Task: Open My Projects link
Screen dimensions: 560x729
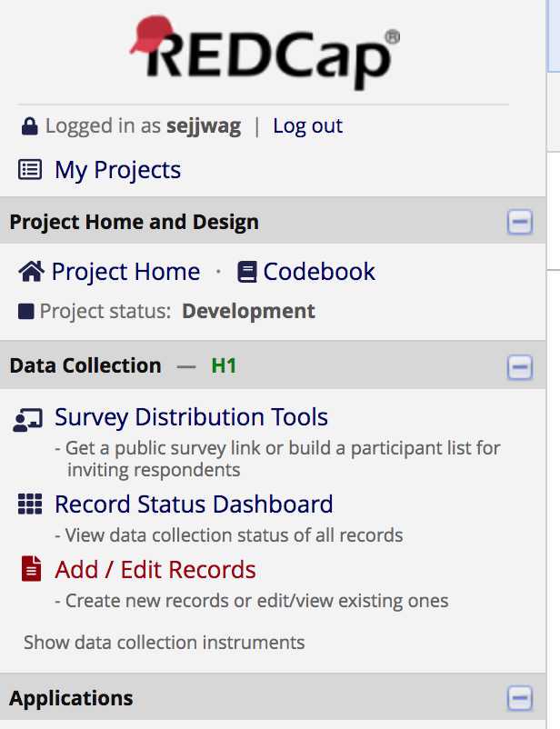Action: [x=117, y=170]
